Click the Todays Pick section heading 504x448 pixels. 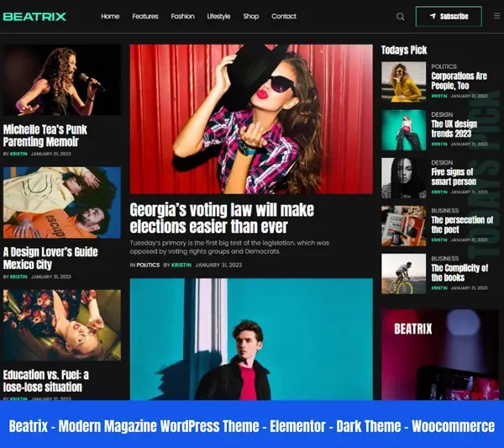404,50
